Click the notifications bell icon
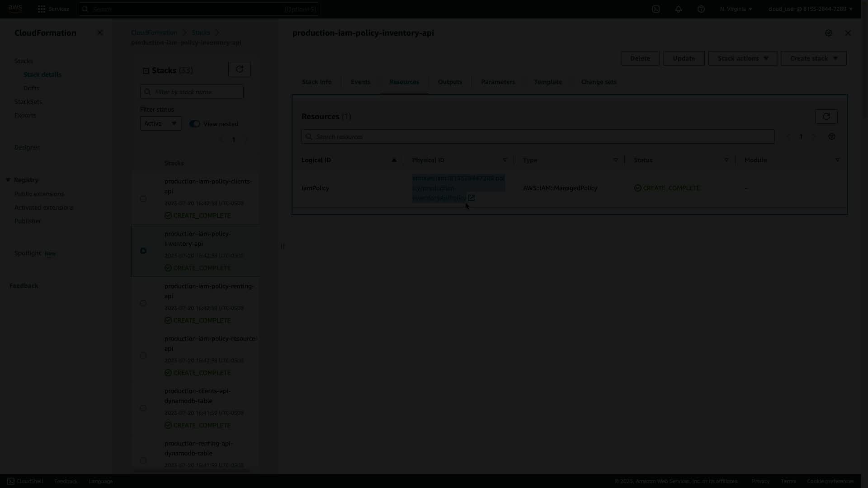Screen dimensions: 868x488 pyautogui.click(x=678, y=9)
